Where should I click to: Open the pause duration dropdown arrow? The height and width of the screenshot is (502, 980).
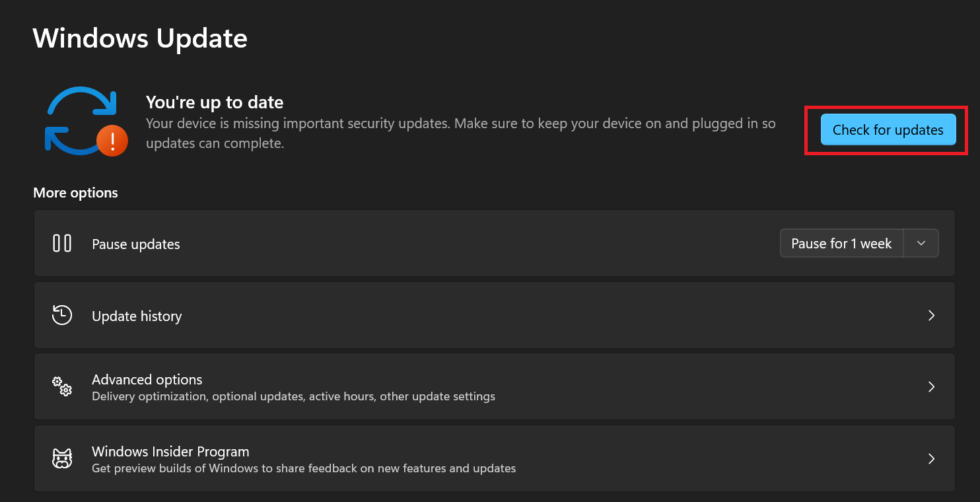[x=921, y=244]
